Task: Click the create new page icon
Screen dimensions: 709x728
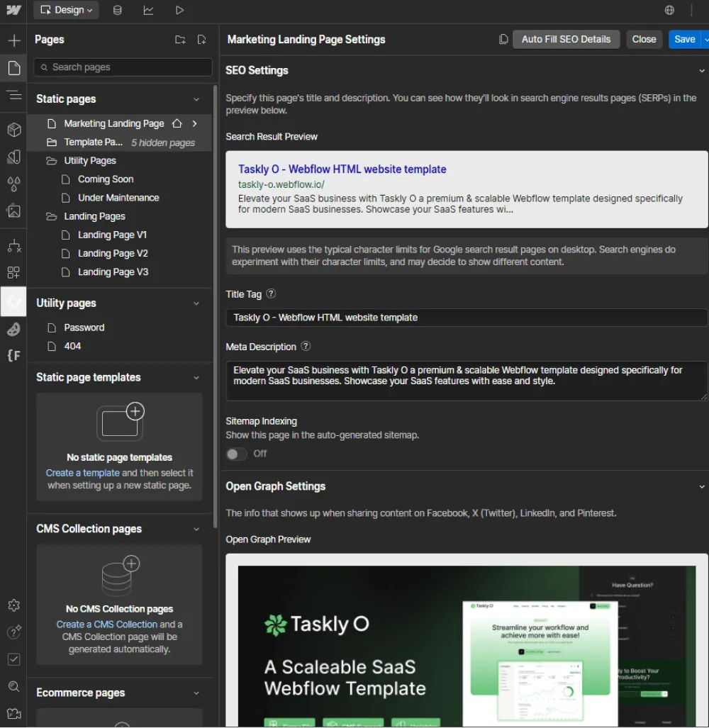Action: (x=201, y=40)
